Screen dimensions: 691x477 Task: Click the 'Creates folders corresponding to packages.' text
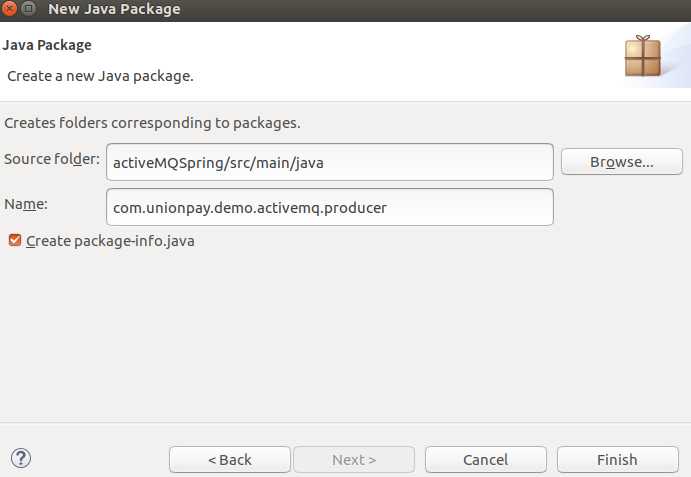152,123
